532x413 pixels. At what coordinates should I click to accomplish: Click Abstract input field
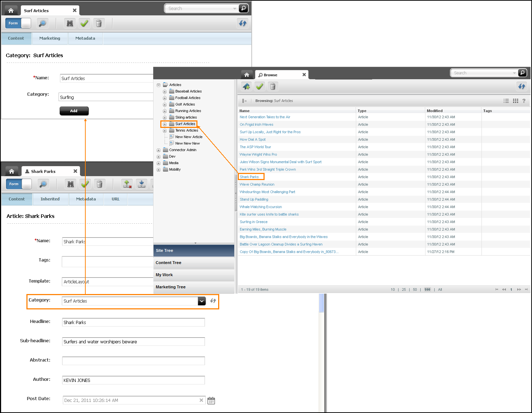coord(134,361)
